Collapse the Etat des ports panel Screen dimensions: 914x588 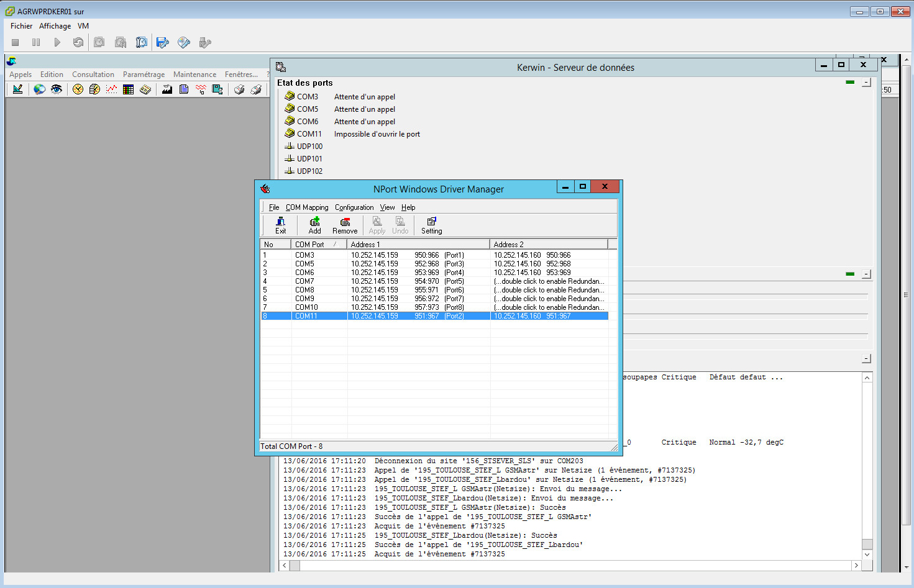(866, 83)
